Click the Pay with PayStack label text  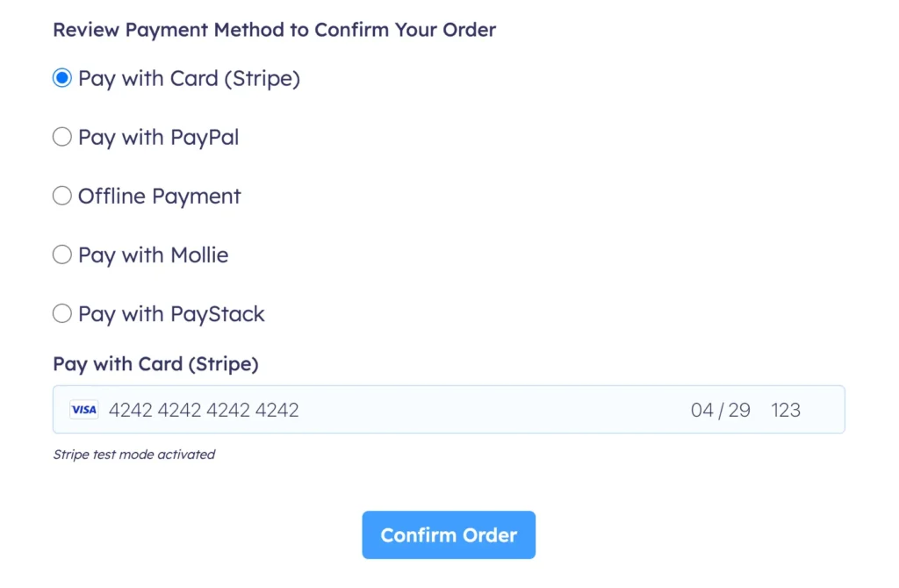pos(170,312)
